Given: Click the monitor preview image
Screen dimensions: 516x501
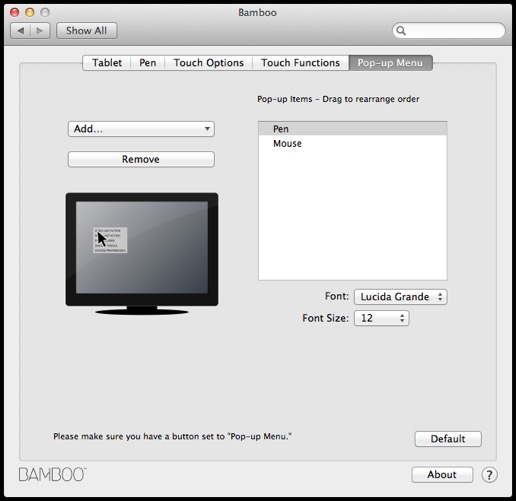Looking at the screenshot, I should tap(142, 254).
